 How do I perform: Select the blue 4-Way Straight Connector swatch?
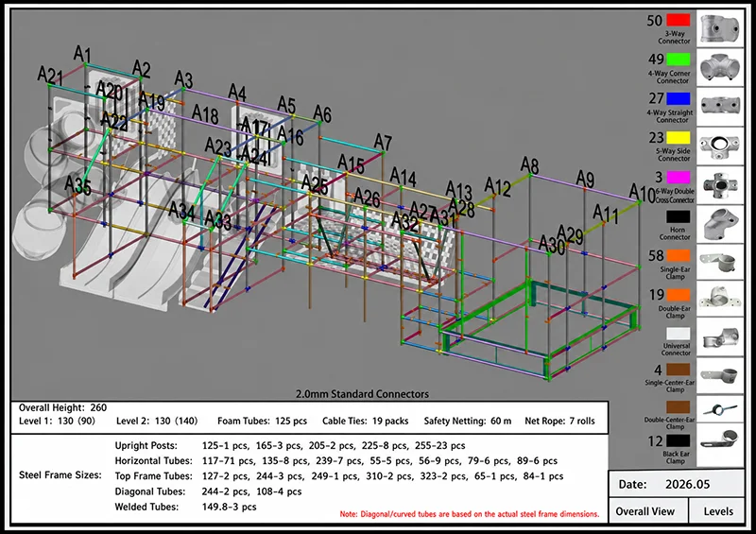[678, 98]
